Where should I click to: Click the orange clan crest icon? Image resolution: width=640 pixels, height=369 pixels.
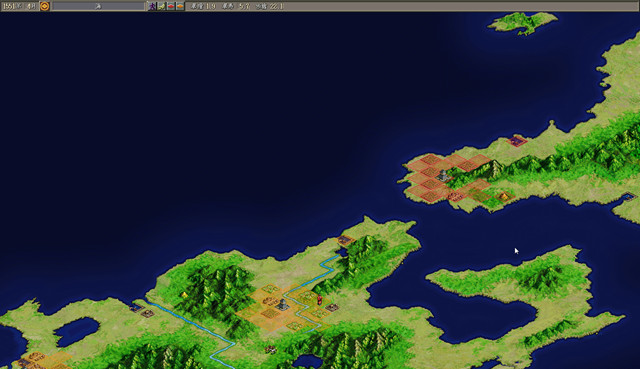(x=44, y=6)
